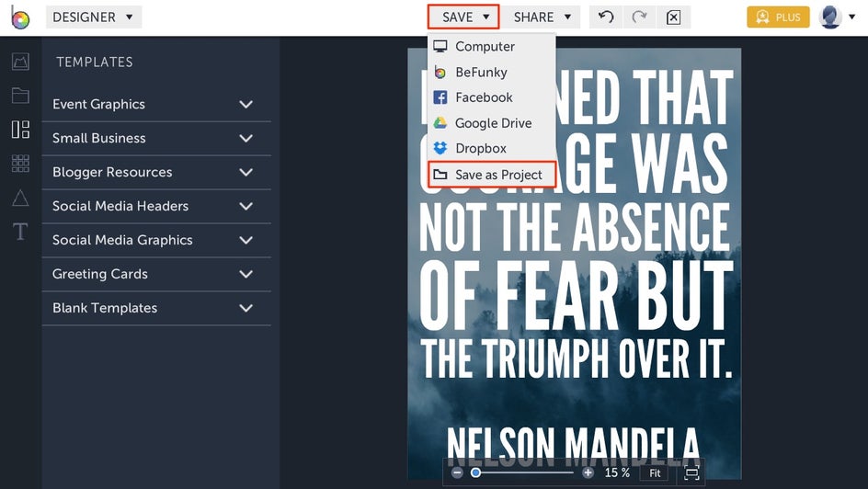Image resolution: width=868 pixels, height=489 pixels.
Task: Select the triangle Graphics tool icon
Action: pyautogui.click(x=20, y=198)
